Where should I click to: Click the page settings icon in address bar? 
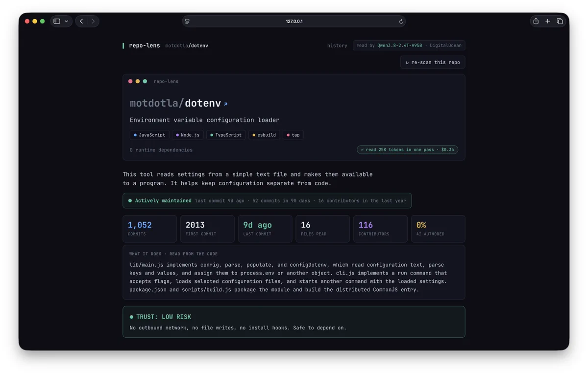[187, 21]
